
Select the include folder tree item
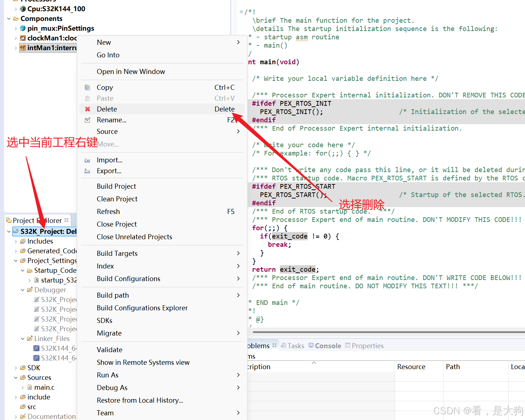[39, 397]
